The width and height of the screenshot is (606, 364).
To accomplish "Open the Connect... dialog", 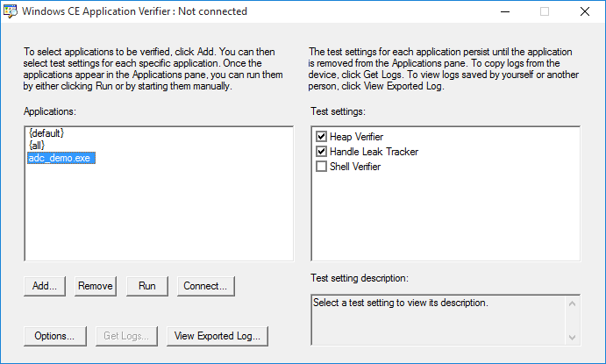I will point(205,286).
